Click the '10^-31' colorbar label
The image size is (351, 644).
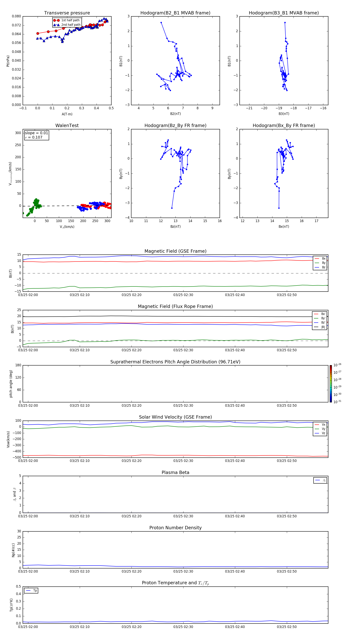click(x=337, y=402)
